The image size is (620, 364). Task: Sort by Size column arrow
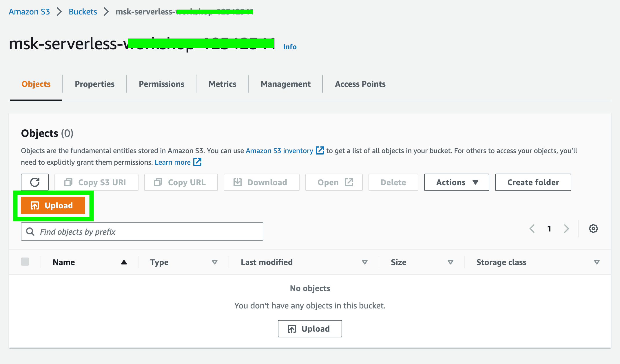(x=451, y=262)
